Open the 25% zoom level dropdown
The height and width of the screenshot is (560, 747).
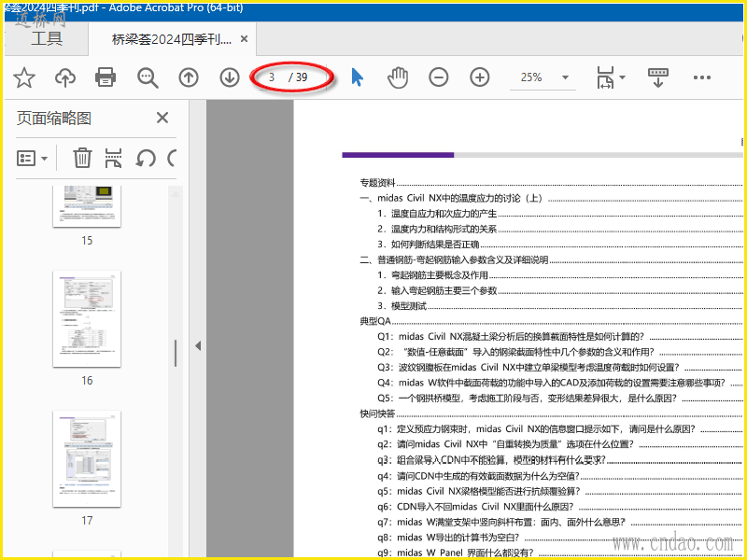point(565,77)
